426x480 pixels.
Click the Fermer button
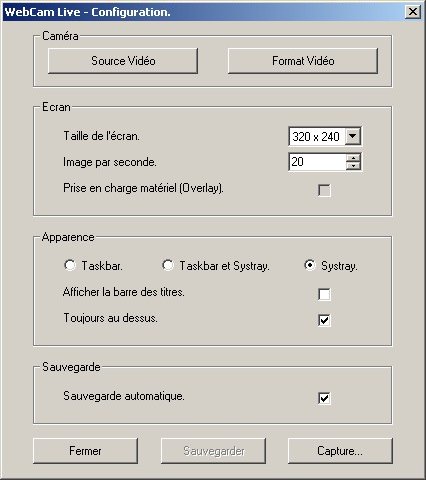[85, 451]
